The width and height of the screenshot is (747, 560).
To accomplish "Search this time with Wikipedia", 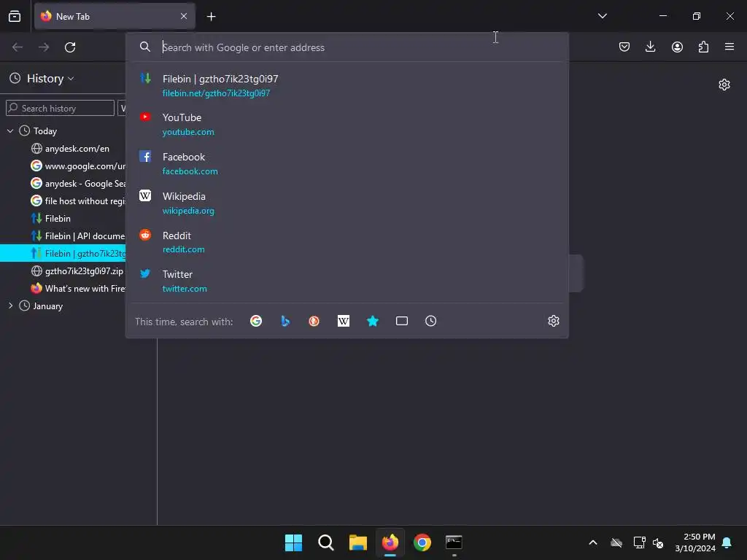I will [344, 321].
